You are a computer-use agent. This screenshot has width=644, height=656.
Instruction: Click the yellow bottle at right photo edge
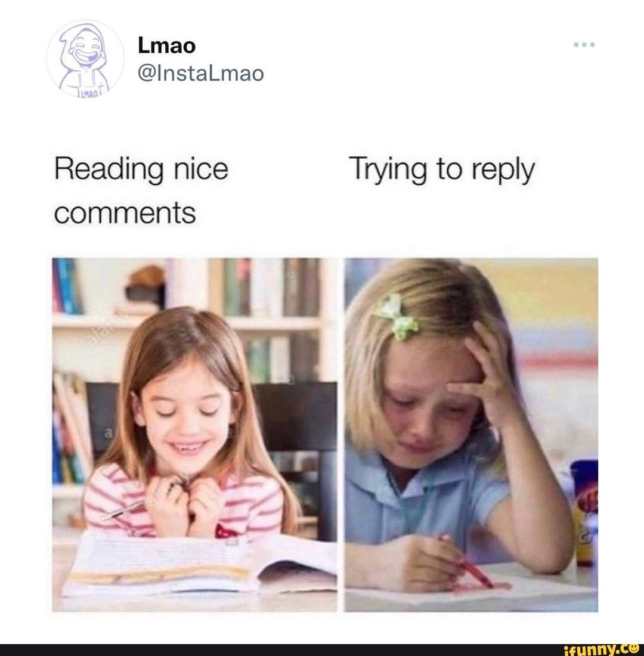[584, 513]
